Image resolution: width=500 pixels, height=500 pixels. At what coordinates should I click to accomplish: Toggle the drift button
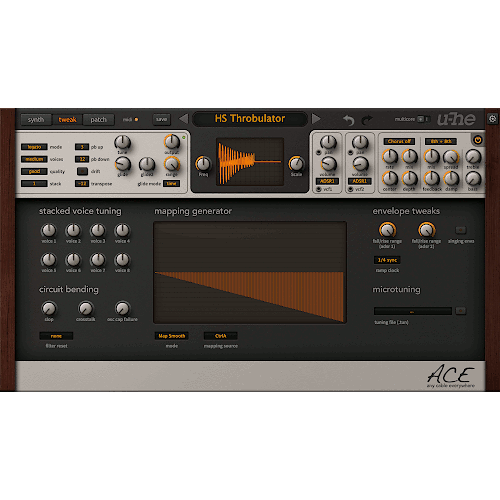[82, 171]
